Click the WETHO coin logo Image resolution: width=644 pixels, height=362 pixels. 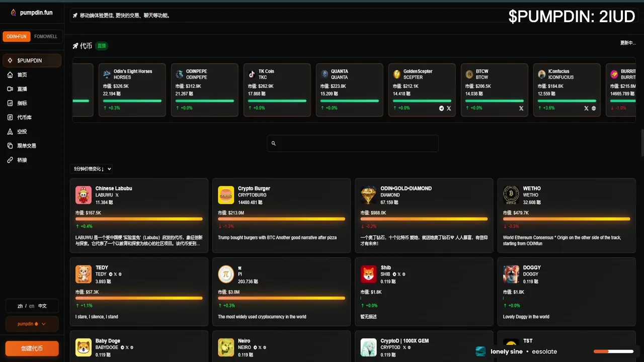(x=511, y=195)
